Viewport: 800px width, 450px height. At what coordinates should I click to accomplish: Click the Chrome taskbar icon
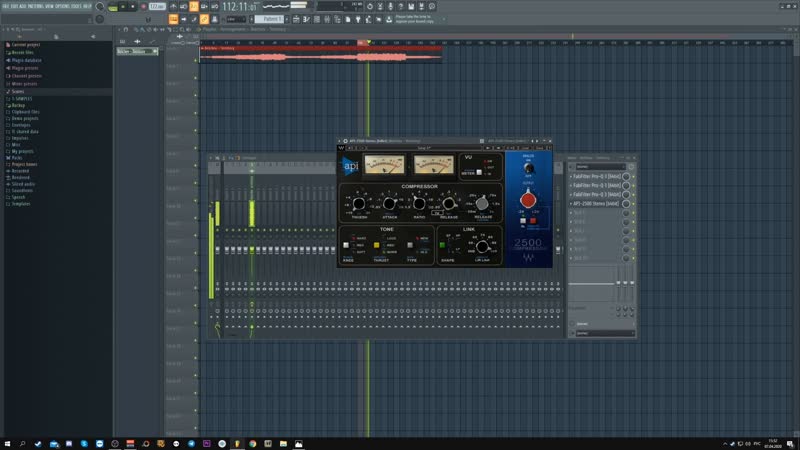[x=253, y=443]
